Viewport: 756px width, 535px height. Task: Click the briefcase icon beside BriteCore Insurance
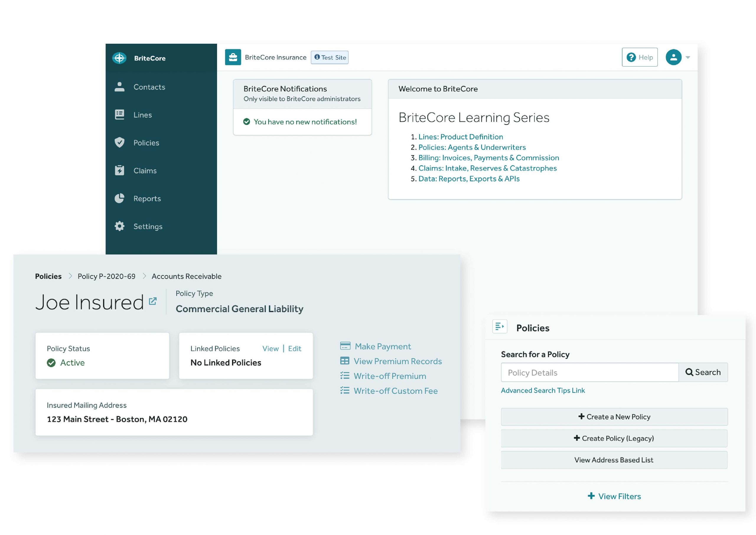[x=233, y=57]
